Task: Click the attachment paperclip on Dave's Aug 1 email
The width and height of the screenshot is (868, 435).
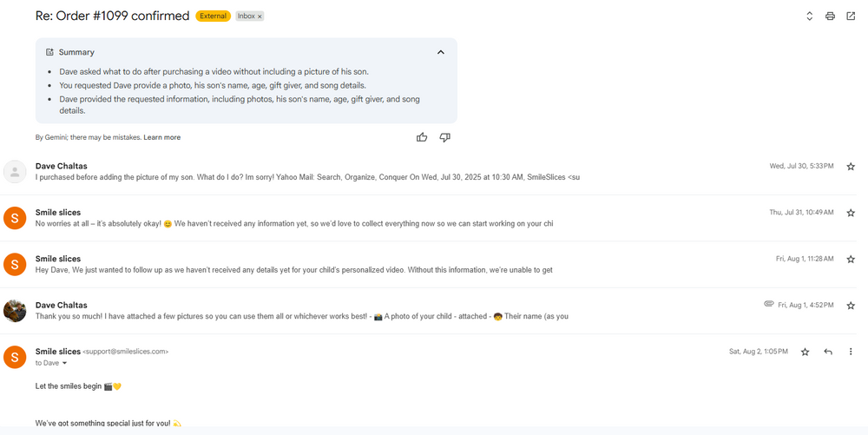Action: [768, 305]
